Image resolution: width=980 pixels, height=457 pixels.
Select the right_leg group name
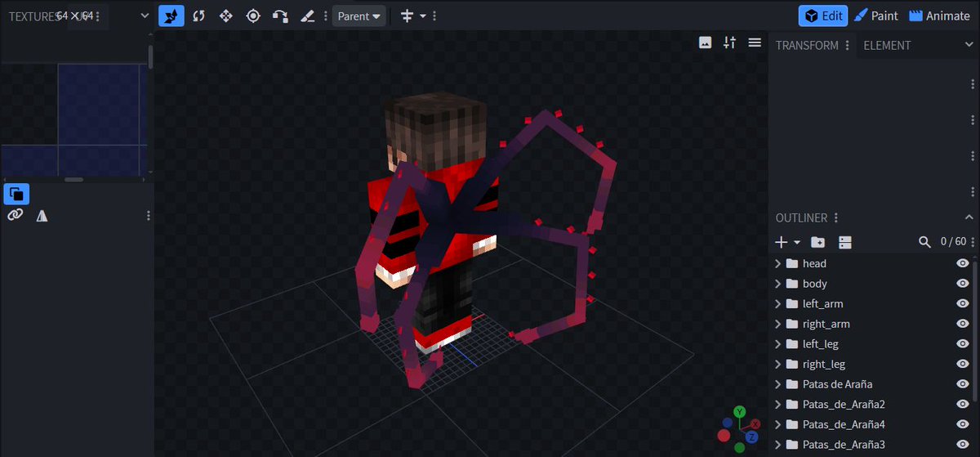click(824, 364)
